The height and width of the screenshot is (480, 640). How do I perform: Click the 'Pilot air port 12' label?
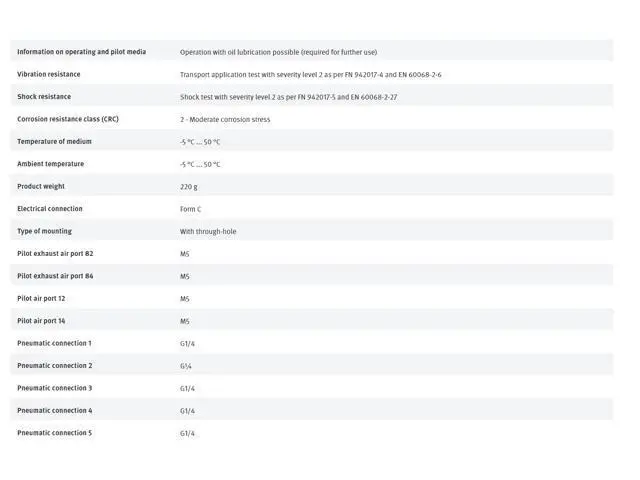(x=41, y=298)
